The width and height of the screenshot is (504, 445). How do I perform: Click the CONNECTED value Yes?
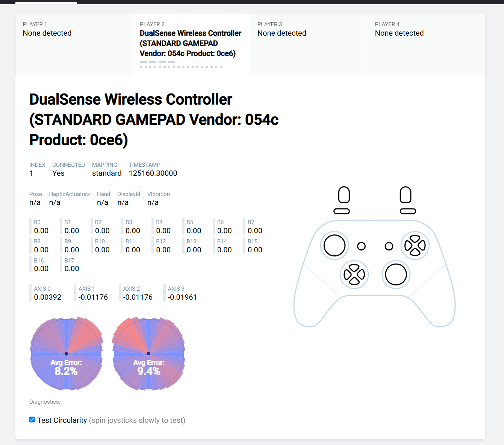coord(58,173)
